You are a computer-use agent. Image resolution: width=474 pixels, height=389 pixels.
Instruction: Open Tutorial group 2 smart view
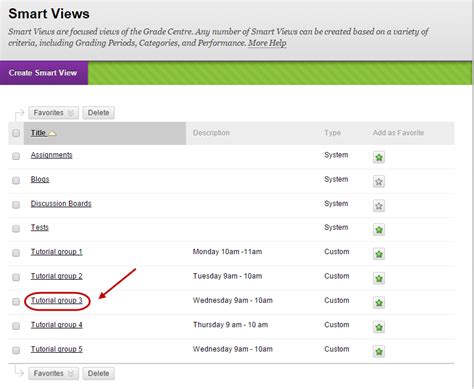(x=56, y=276)
